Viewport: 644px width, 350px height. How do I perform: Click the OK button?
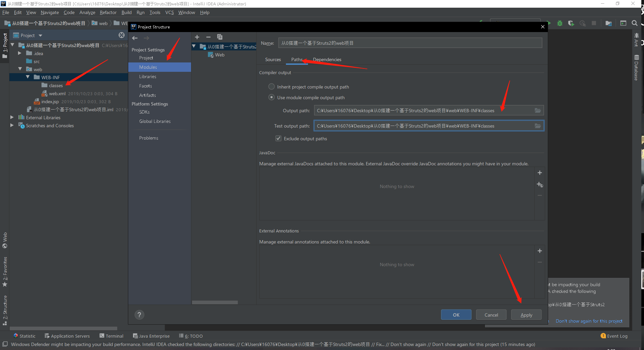pyautogui.click(x=456, y=315)
